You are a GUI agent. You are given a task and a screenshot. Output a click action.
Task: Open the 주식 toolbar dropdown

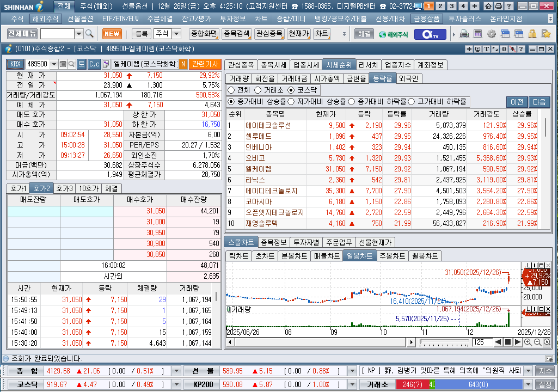pos(176,34)
